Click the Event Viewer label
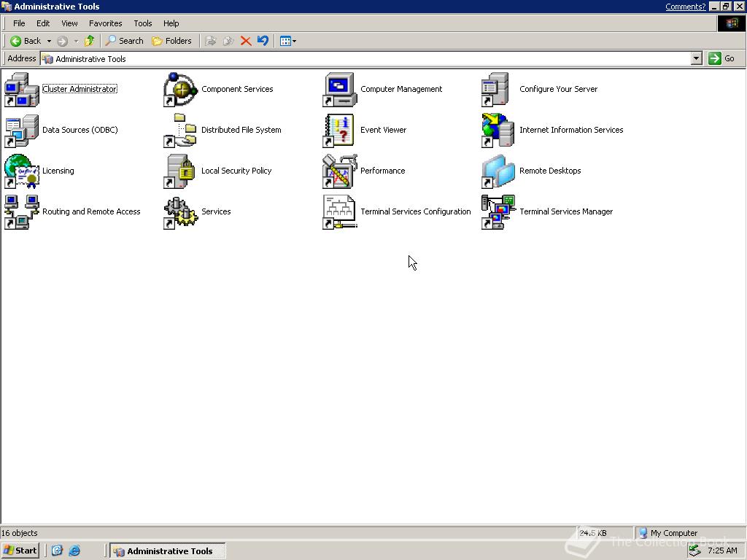This screenshot has height=560, width=747. (x=383, y=130)
